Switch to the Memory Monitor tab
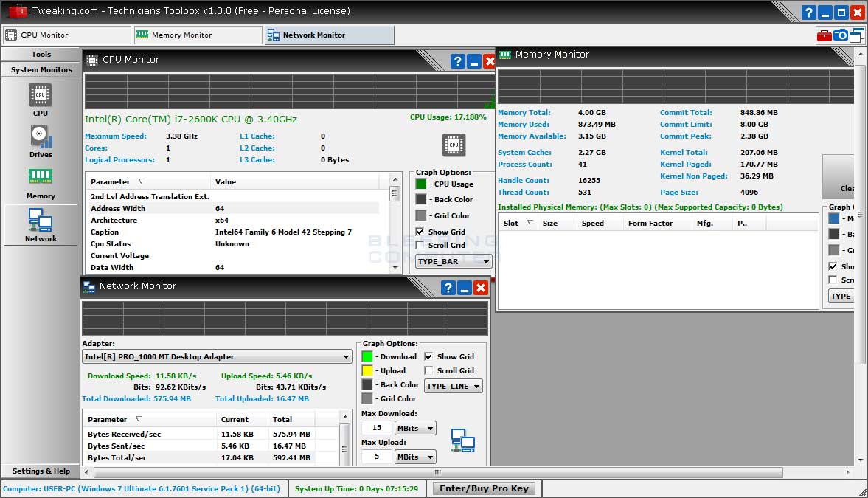 198,35
